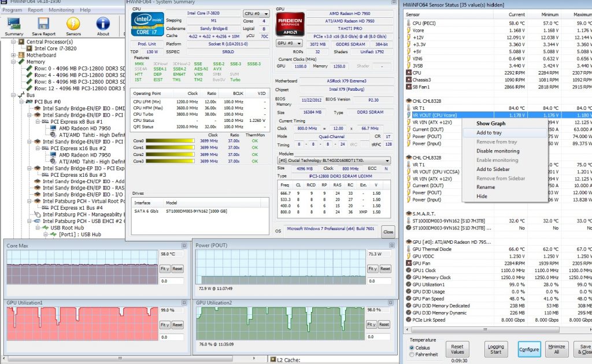
Task: Choose Rename in the context menu
Action: pyautogui.click(x=505, y=187)
